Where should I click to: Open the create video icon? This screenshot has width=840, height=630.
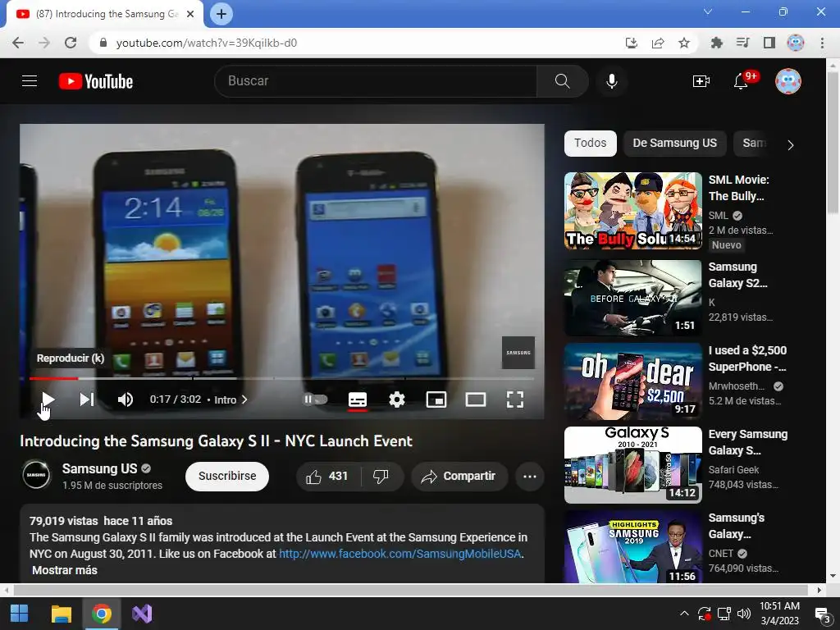pos(701,81)
